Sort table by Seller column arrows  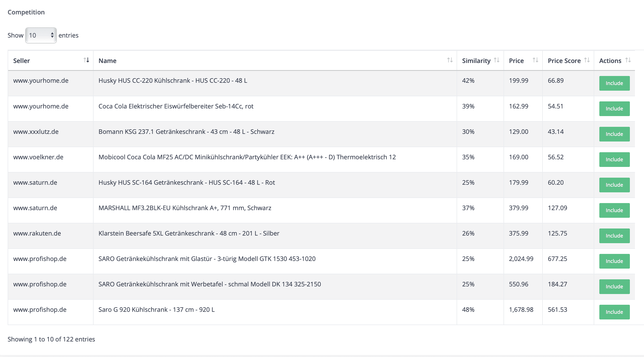click(x=86, y=60)
